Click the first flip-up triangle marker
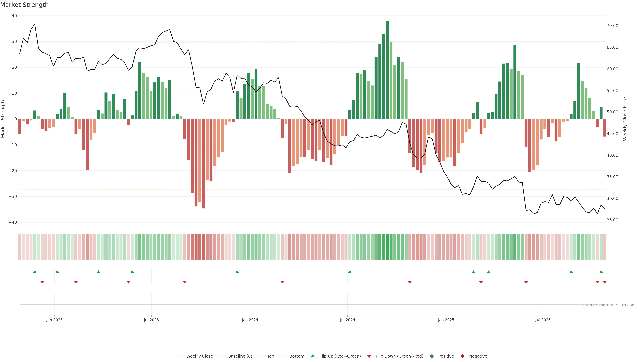This screenshot has height=362, width=644. (35, 272)
